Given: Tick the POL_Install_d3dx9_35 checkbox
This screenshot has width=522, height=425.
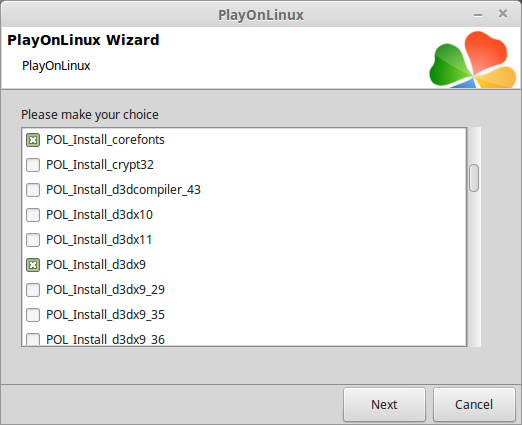Looking at the screenshot, I should [33, 315].
